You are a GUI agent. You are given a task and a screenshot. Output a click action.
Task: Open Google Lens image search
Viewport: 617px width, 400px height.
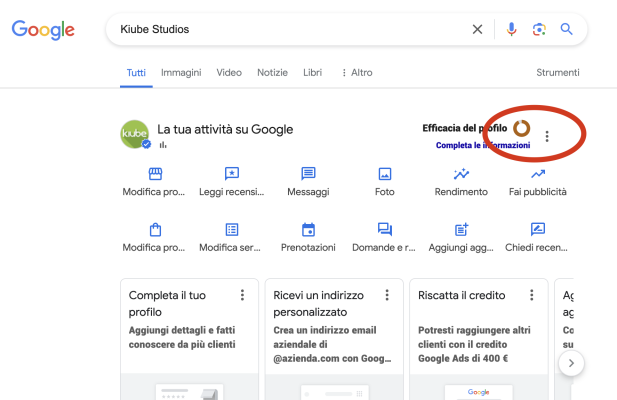coord(539,29)
